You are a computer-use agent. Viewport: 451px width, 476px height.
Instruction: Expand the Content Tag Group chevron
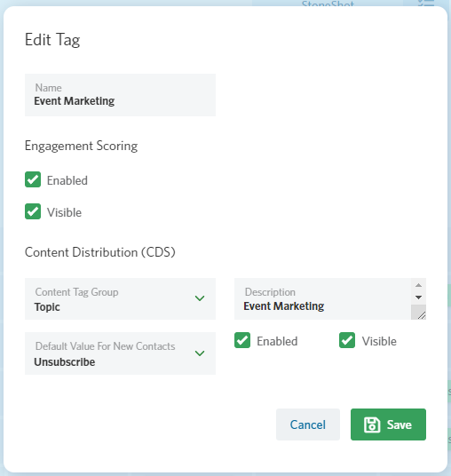(x=200, y=298)
